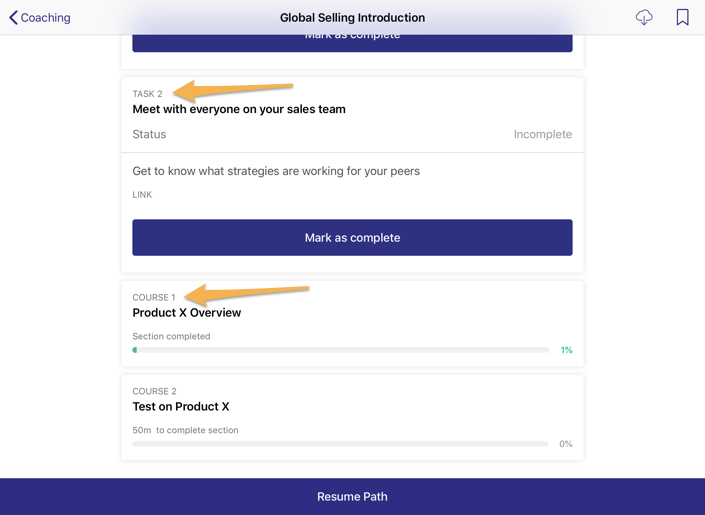
Task: Click the Product X Overview progress bar
Action: coord(341,350)
